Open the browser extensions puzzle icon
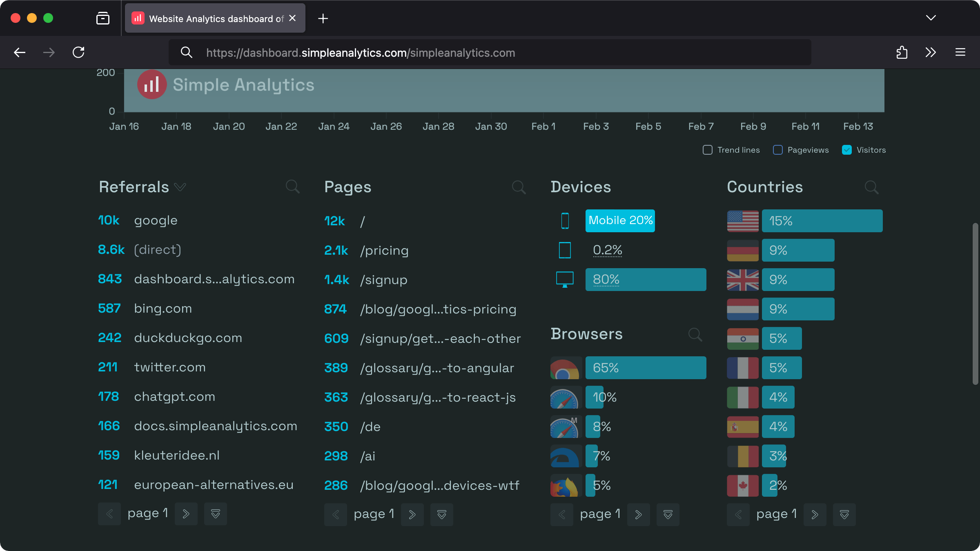 pyautogui.click(x=902, y=52)
